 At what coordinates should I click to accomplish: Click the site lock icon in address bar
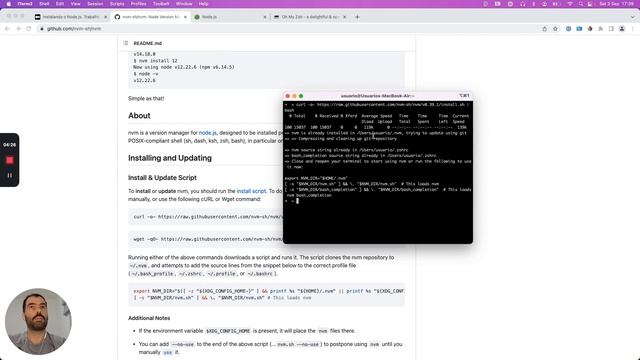[x=42, y=29]
